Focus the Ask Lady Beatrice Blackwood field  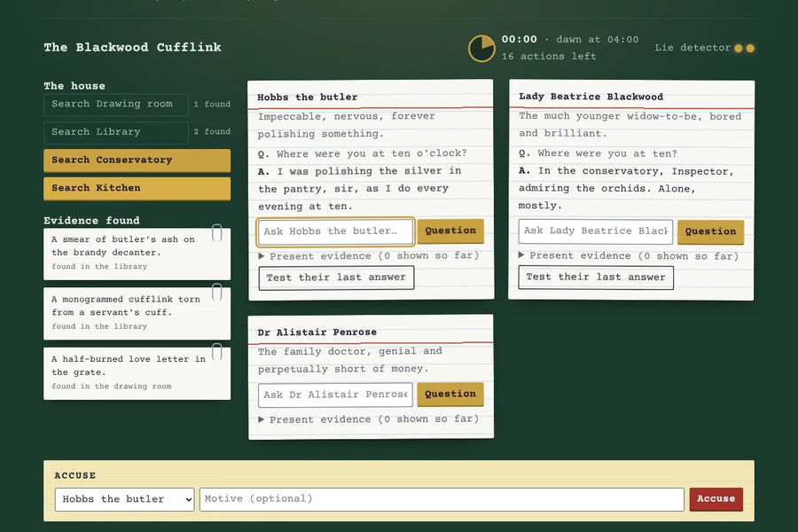[596, 231]
